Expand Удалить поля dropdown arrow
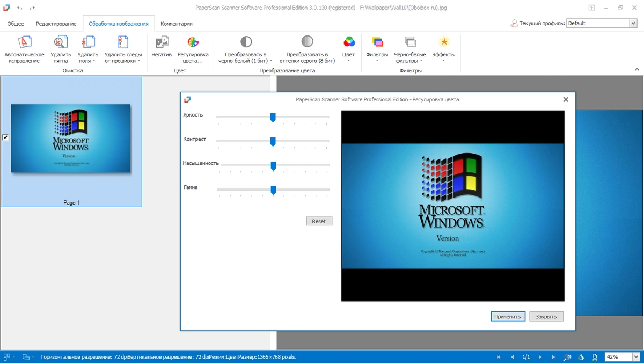Image resolution: width=644 pixels, height=364 pixels. 94,61
